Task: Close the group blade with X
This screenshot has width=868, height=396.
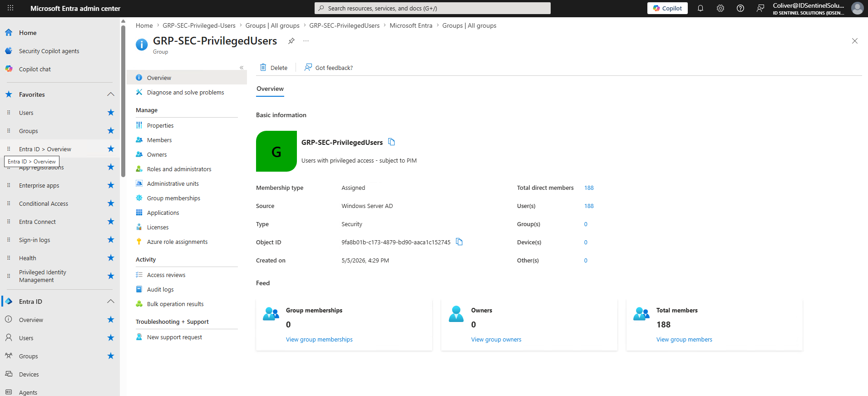Action: point(855,41)
